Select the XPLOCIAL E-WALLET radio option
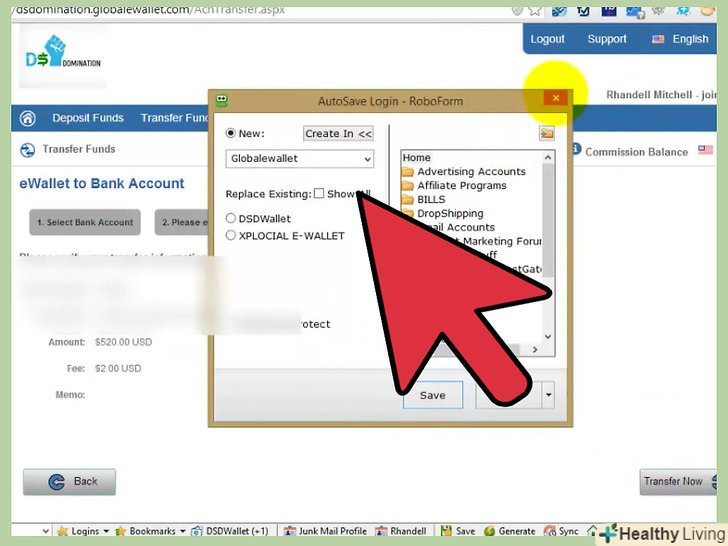 click(231, 235)
